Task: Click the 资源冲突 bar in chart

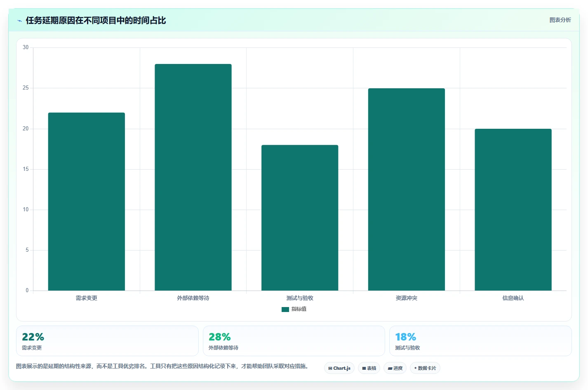Action: coord(407,189)
